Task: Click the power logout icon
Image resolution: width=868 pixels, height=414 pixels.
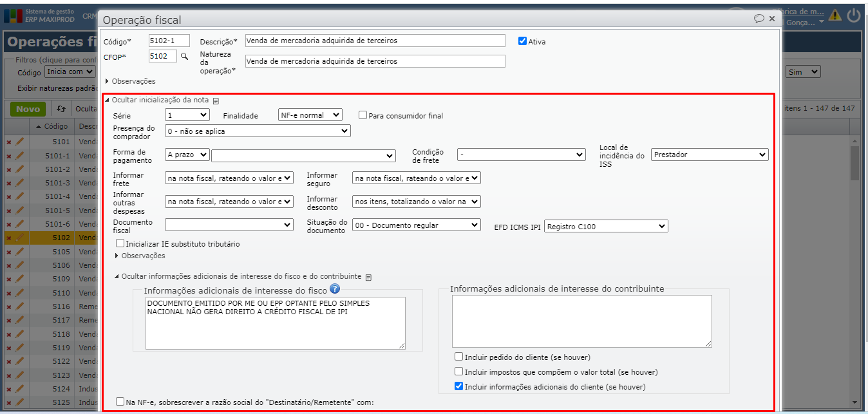Action: point(854,15)
